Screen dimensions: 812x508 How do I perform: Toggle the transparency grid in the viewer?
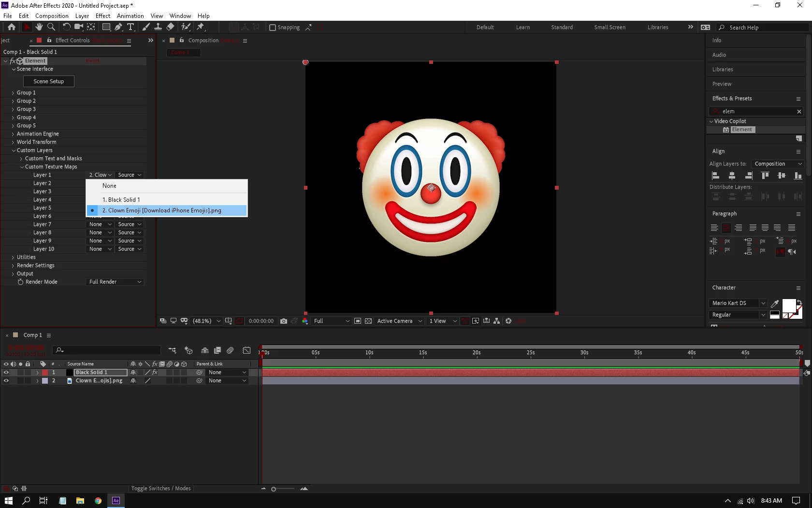pyautogui.click(x=368, y=321)
